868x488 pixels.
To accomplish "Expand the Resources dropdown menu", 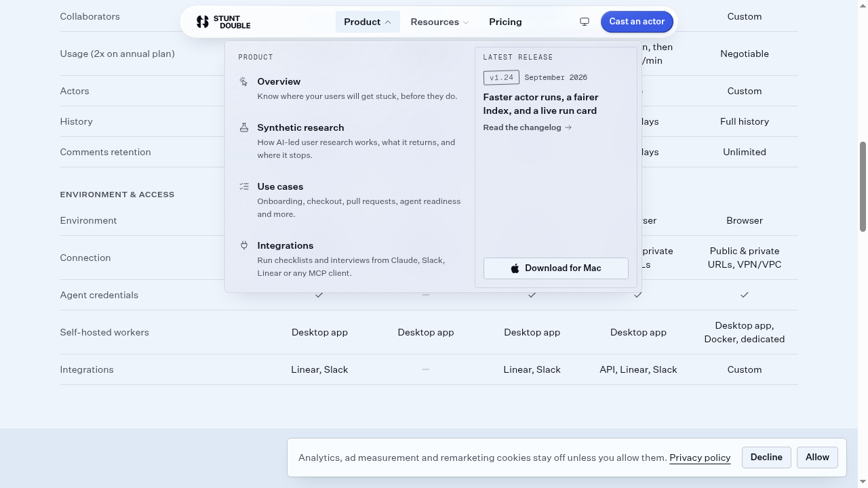I will (439, 22).
